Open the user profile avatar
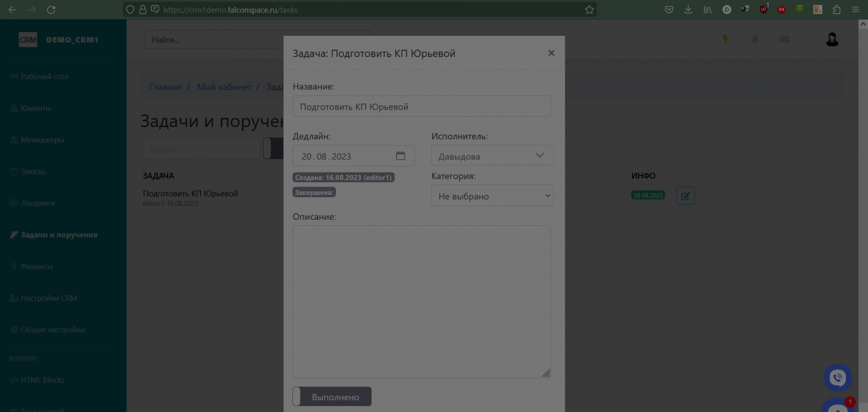Image resolution: width=868 pixels, height=412 pixels. pyautogui.click(x=832, y=39)
